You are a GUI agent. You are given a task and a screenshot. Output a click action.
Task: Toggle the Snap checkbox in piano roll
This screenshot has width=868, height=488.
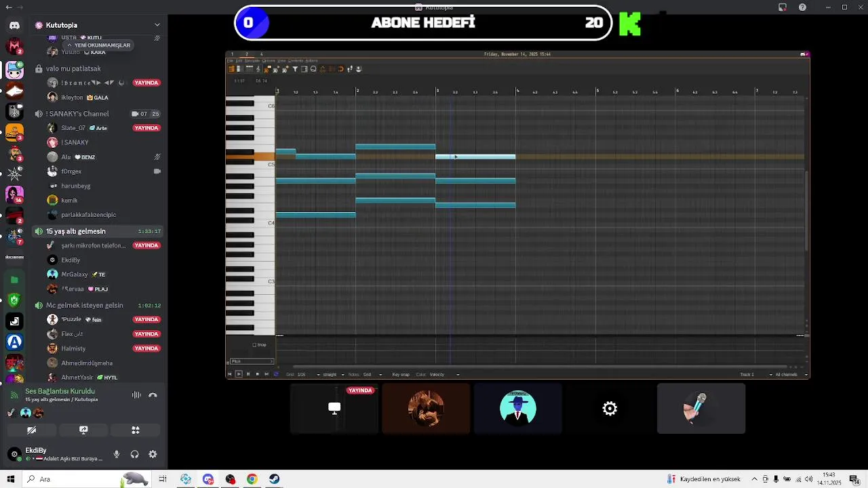[254, 345]
